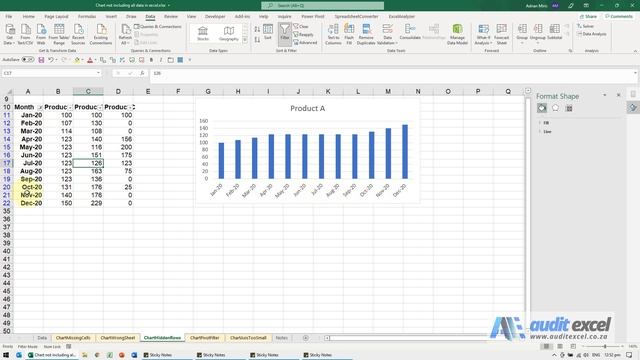Adjust the zoom slider in status bar

tap(605, 347)
